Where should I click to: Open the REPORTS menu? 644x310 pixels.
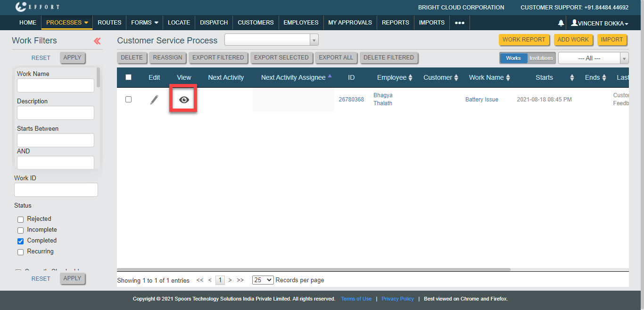tap(395, 22)
